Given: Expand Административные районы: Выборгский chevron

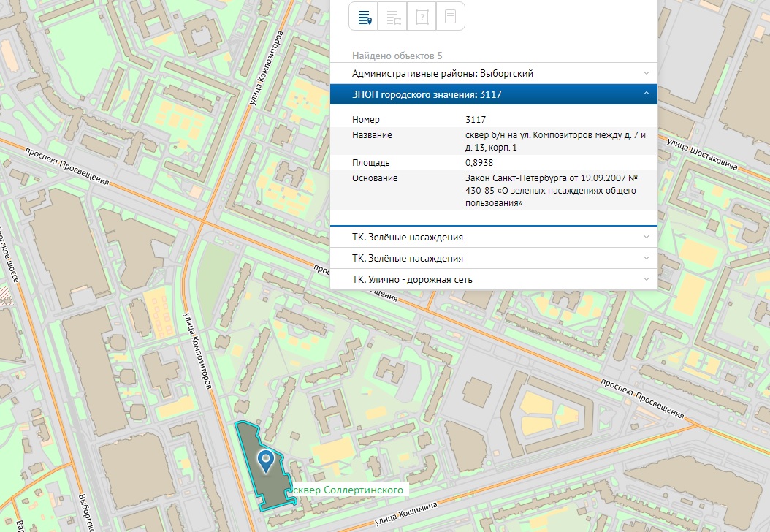Looking at the screenshot, I should tap(646, 73).
